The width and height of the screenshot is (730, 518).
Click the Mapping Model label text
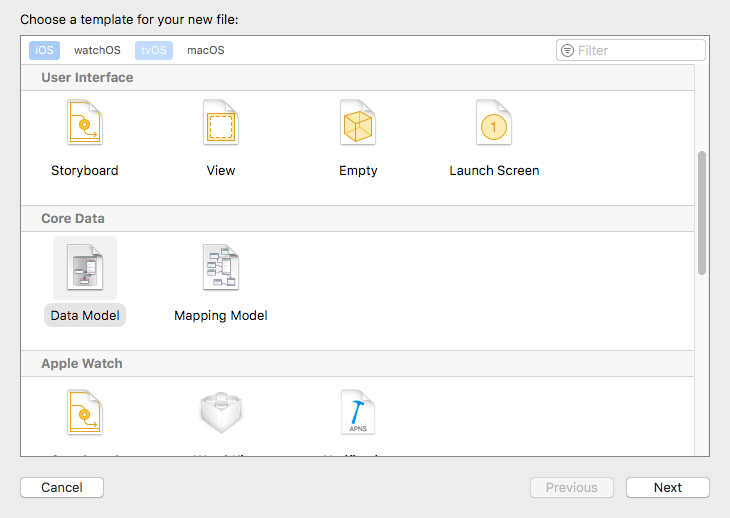tap(221, 315)
